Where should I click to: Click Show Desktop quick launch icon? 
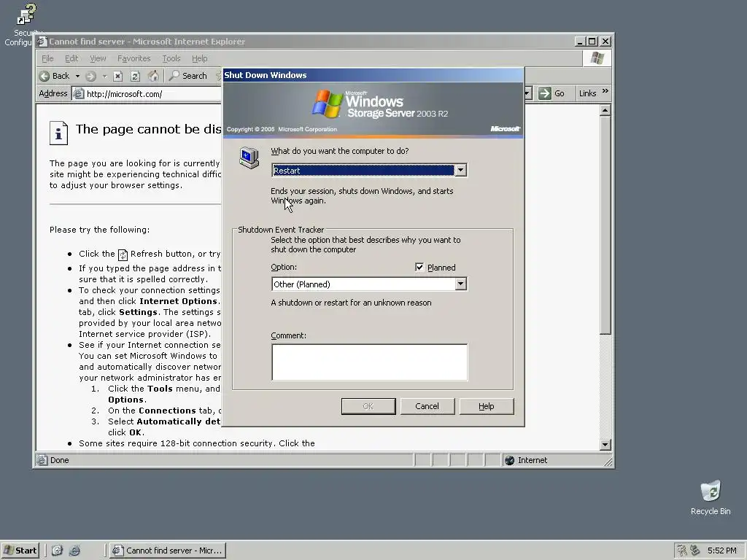57,551
